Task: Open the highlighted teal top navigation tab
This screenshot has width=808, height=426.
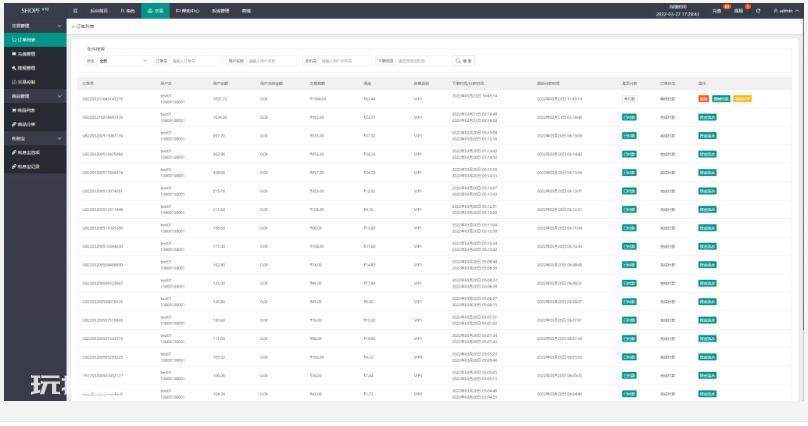Action: 155,10
